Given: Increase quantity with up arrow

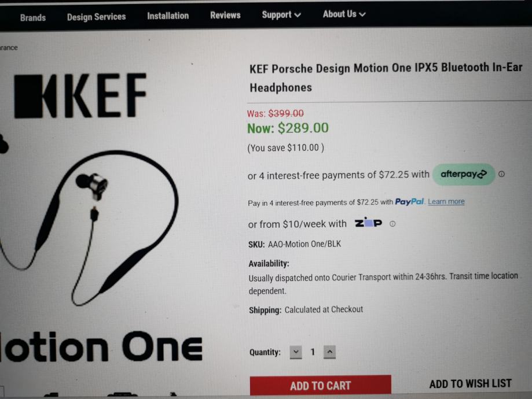Looking at the screenshot, I should pyautogui.click(x=329, y=352).
